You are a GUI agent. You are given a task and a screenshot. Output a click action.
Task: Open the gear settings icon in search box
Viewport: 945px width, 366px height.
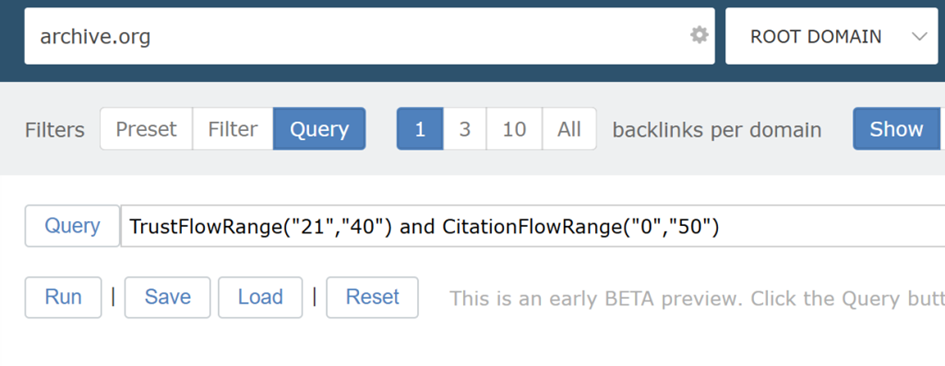[x=699, y=35]
